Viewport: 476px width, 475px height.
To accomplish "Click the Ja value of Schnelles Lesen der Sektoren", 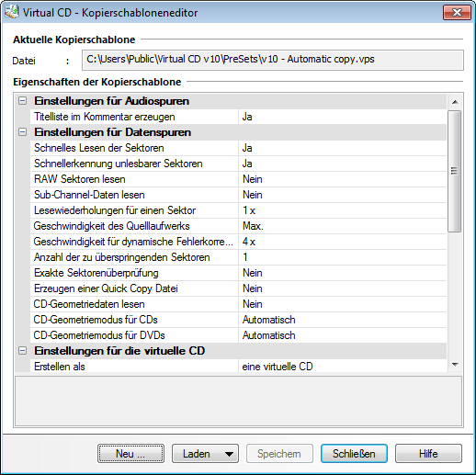I will pyautogui.click(x=247, y=148).
